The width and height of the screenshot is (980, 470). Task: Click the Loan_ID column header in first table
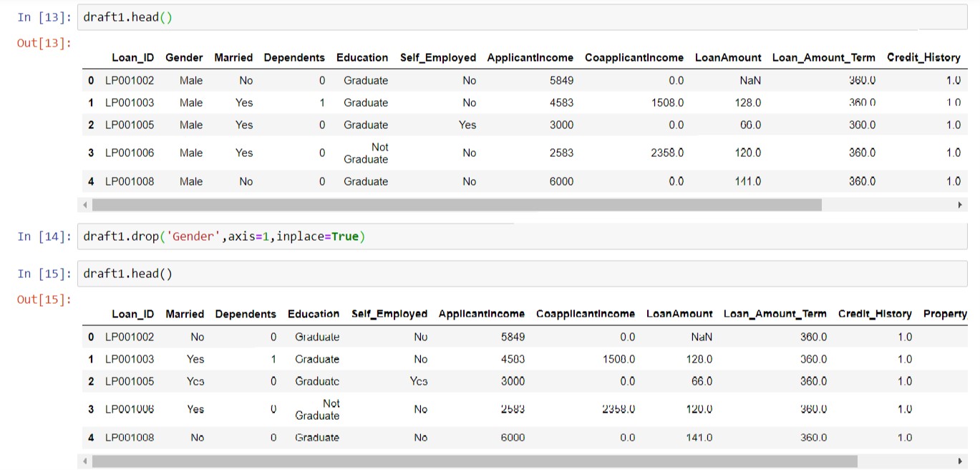pos(133,57)
